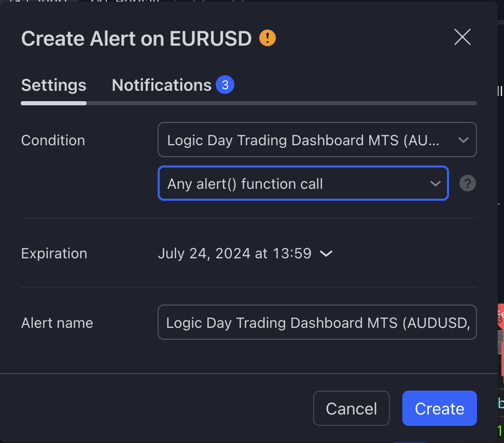Click the blue Create button
The height and width of the screenshot is (443, 504).
(x=439, y=408)
